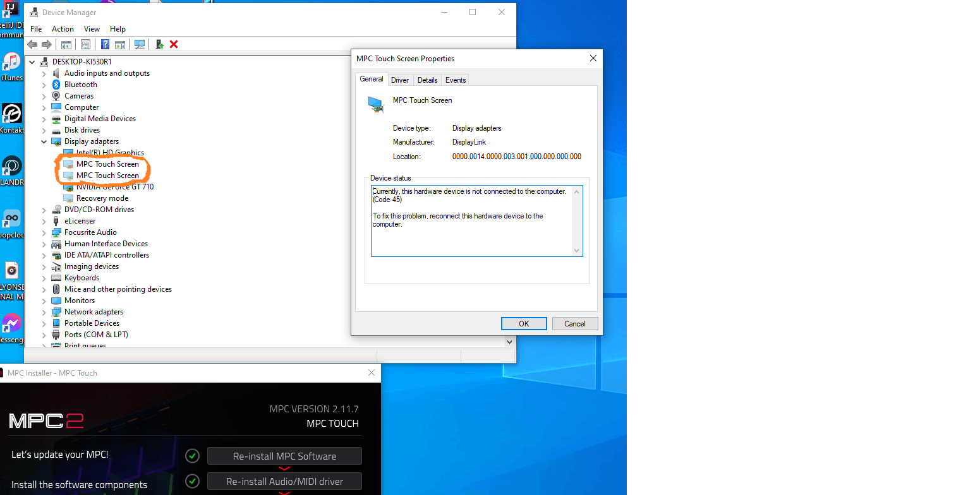This screenshot has width=980, height=495.
Task: Open the Action menu
Action: pos(63,28)
